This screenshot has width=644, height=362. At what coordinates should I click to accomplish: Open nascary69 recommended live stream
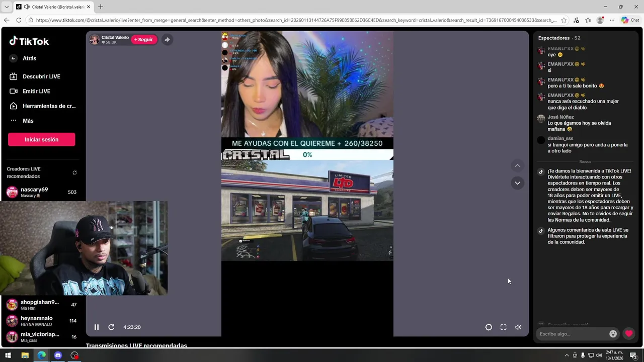point(41,192)
